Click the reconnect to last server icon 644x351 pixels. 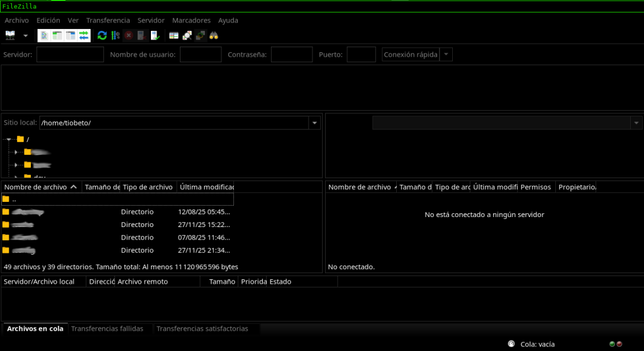click(x=155, y=36)
